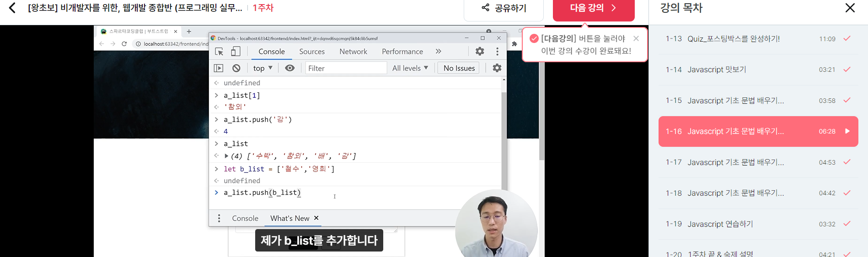Toggle the DevTools device toolbar icon
This screenshot has height=257, width=868.
click(x=236, y=51)
